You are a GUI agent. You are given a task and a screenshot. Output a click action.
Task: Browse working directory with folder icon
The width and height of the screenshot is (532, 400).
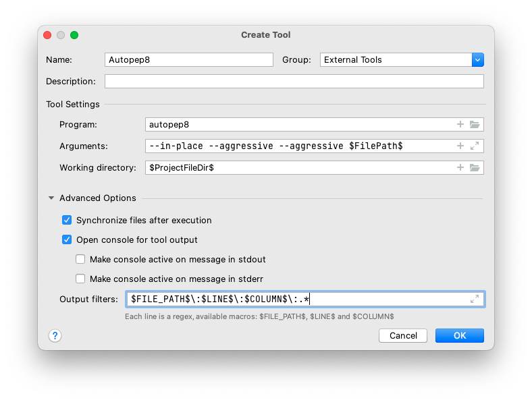pyautogui.click(x=475, y=167)
